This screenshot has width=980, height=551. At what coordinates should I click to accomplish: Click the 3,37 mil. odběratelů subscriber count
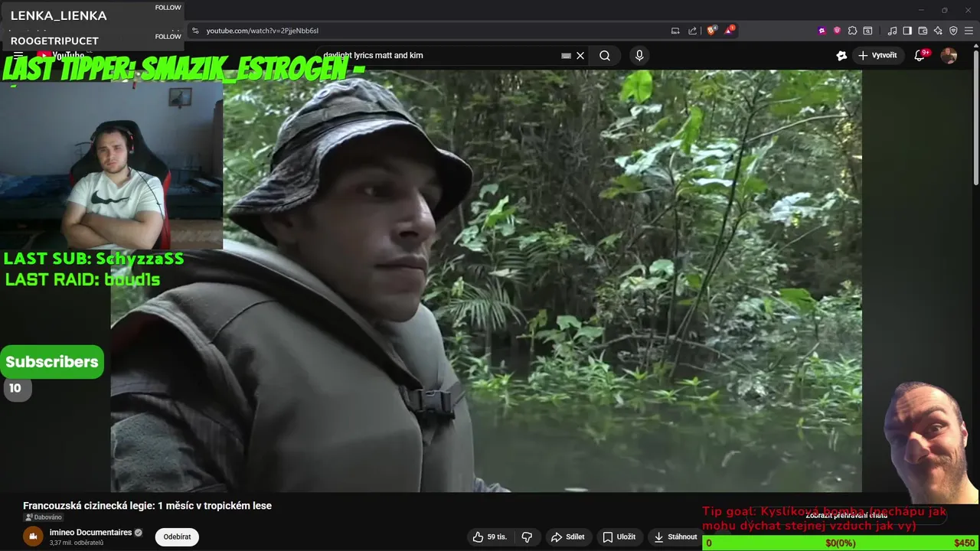(77, 543)
